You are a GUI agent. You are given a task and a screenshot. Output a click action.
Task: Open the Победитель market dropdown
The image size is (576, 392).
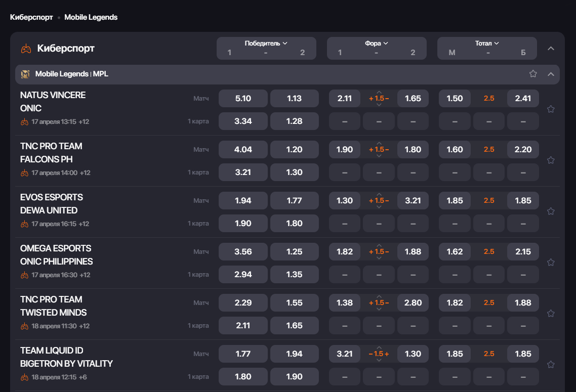point(266,43)
